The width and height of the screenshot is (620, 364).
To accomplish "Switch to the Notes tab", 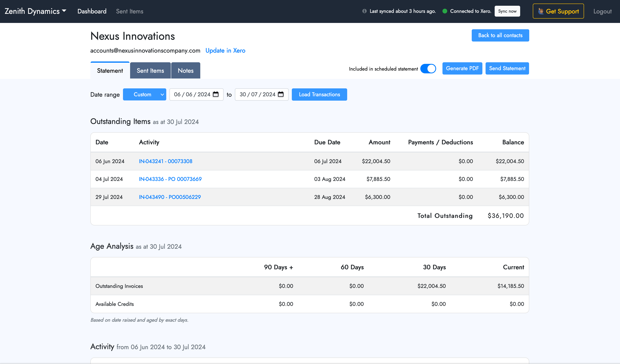I will click(x=186, y=71).
